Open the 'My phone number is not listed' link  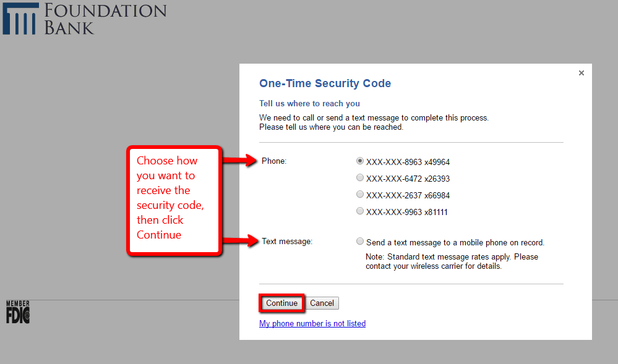(x=312, y=323)
